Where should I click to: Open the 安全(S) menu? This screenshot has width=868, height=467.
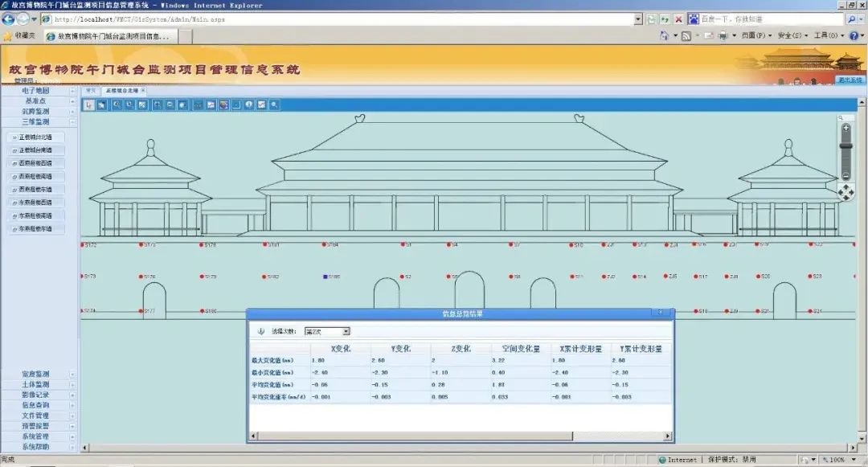tap(792, 35)
